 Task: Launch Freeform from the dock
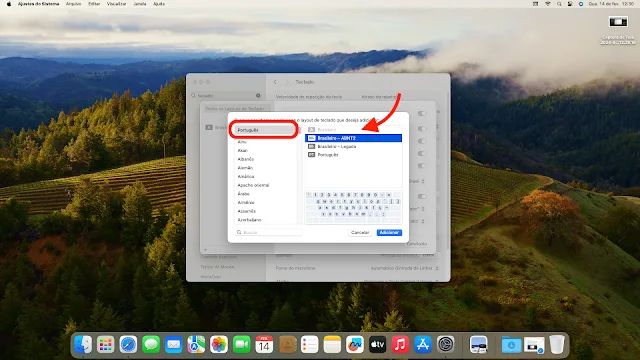click(355, 344)
